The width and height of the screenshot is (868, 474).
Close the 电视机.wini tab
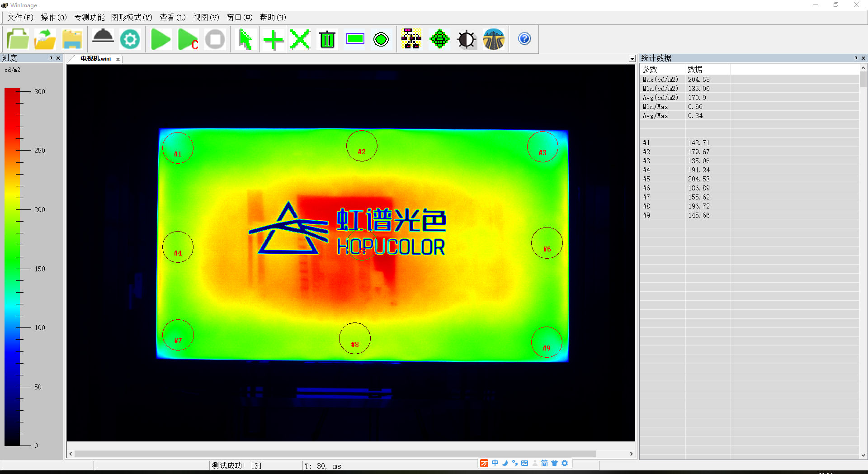click(x=118, y=59)
